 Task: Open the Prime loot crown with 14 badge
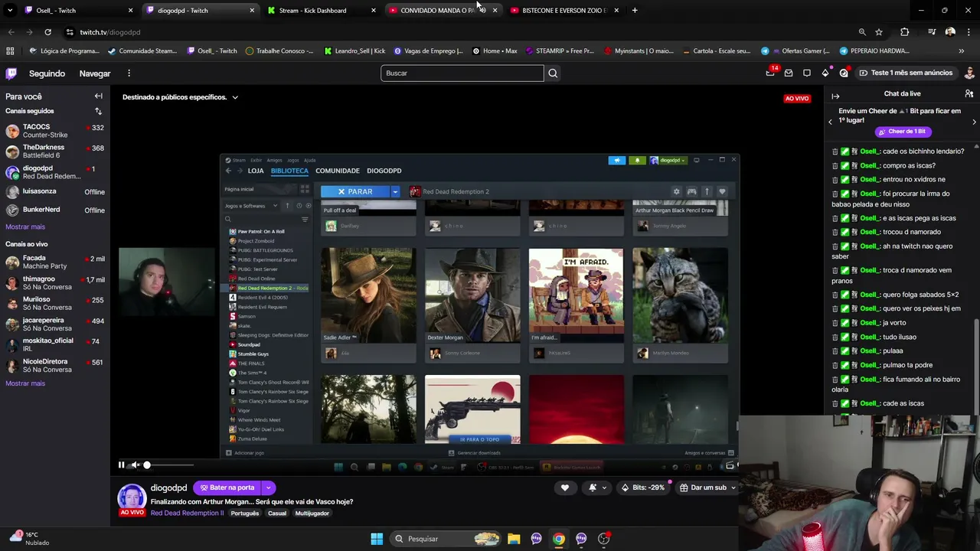770,73
